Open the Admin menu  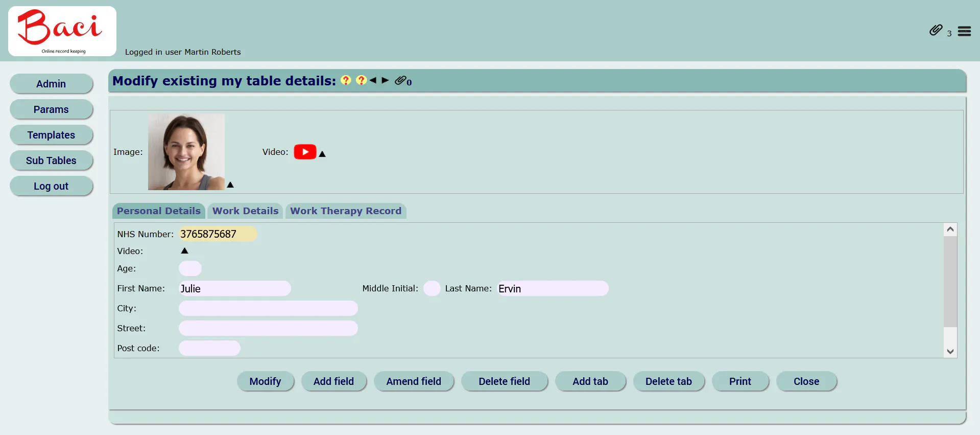pos(51,84)
